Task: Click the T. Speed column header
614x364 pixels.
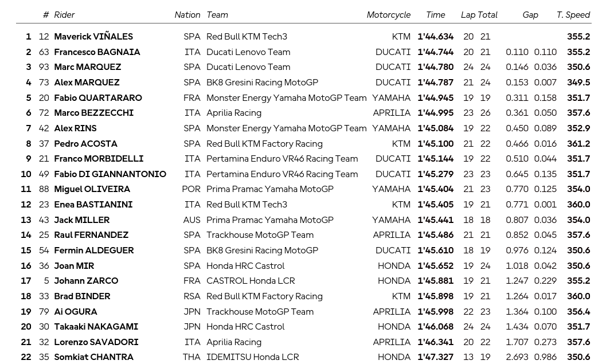Action: point(573,15)
